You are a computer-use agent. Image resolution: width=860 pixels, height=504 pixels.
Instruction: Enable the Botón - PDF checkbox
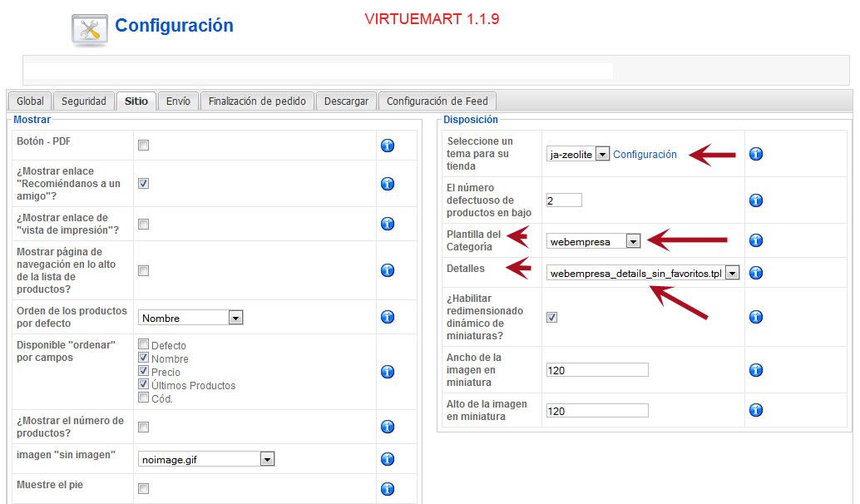[143, 146]
